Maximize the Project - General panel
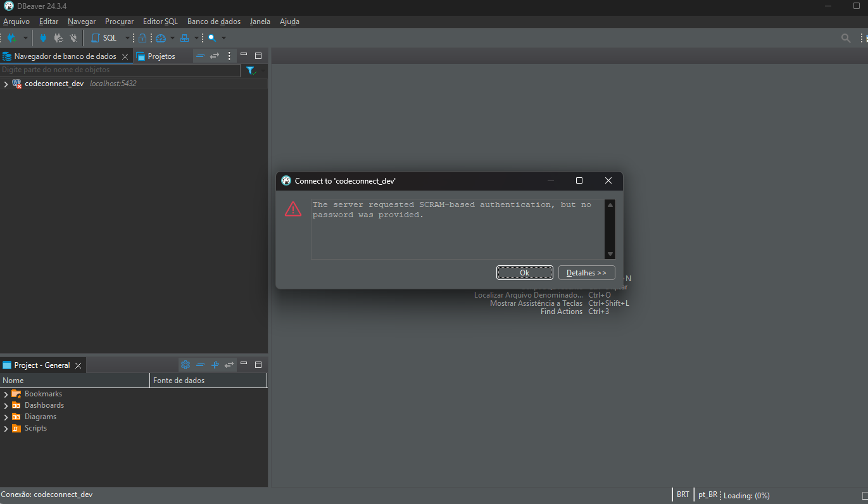 tap(258, 364)
